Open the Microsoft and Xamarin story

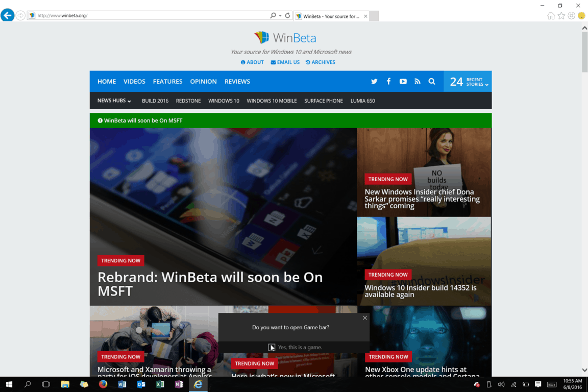pos(155,372)
